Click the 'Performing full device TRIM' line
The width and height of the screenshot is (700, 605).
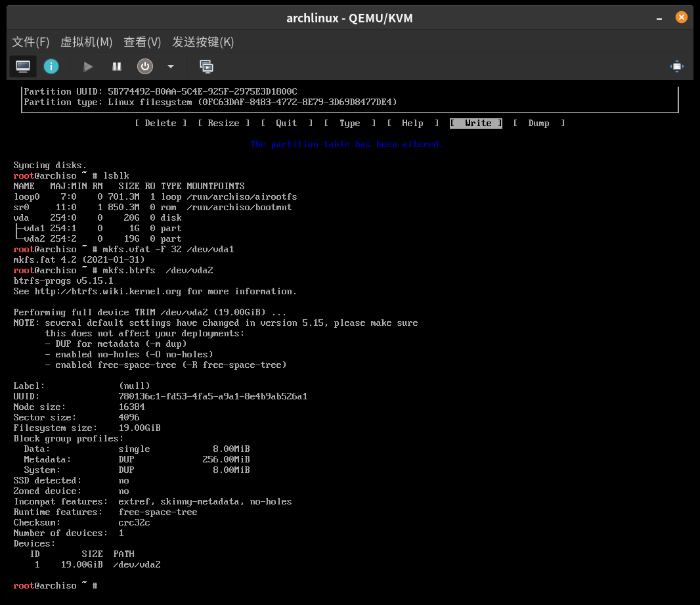click(150, 313)
